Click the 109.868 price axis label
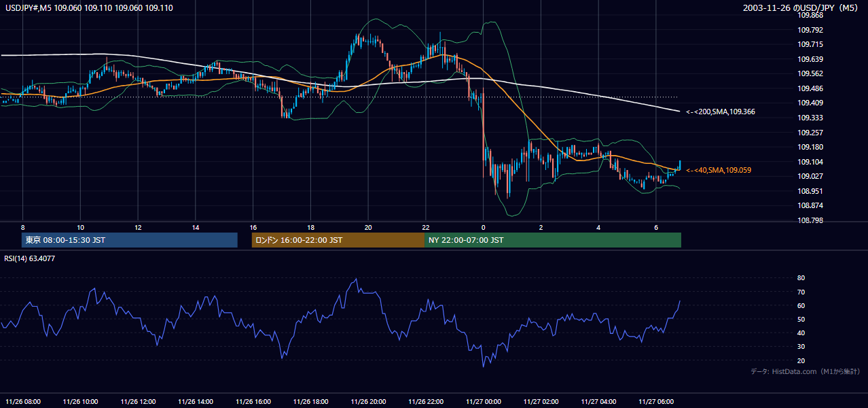The image size is (868, 408). [810, 15]
